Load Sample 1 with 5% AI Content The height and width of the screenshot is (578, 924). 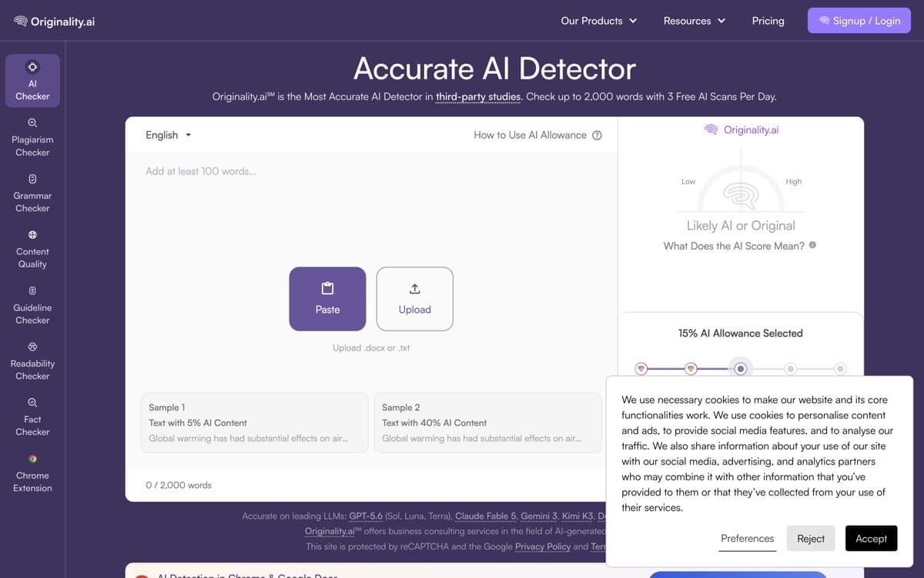pyautogui.click(x=254, y=422)
